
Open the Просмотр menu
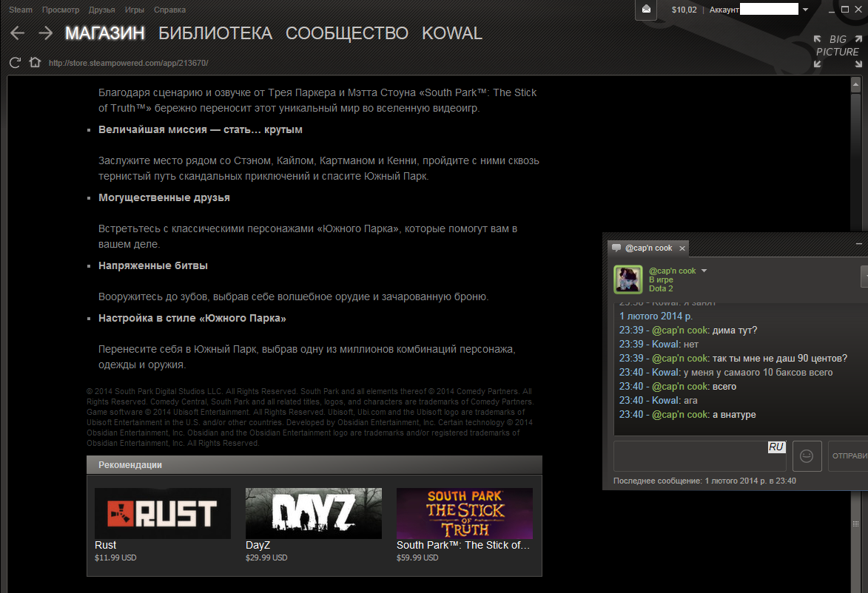point(61,10)
